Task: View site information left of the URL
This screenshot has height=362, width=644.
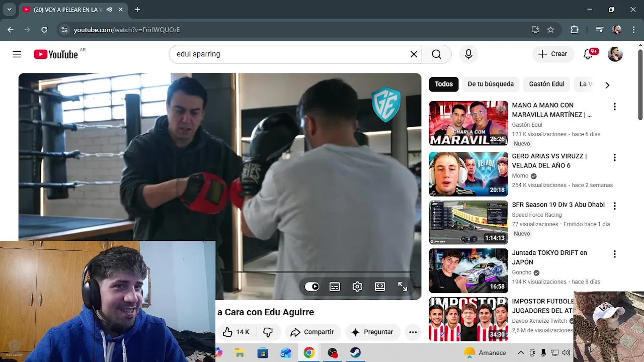Action: pyautogui.click(x=64, y=30)
